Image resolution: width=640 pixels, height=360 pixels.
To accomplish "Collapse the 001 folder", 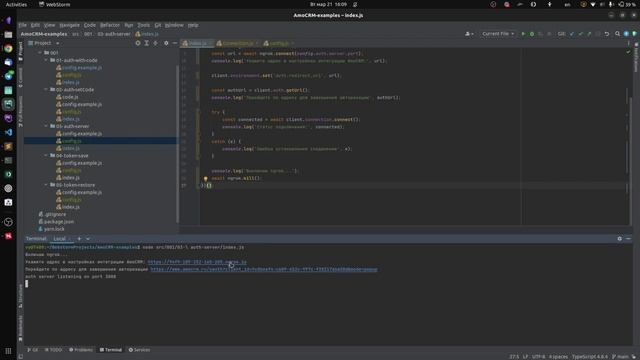I will pyautogui.click(x=40, y=53).
